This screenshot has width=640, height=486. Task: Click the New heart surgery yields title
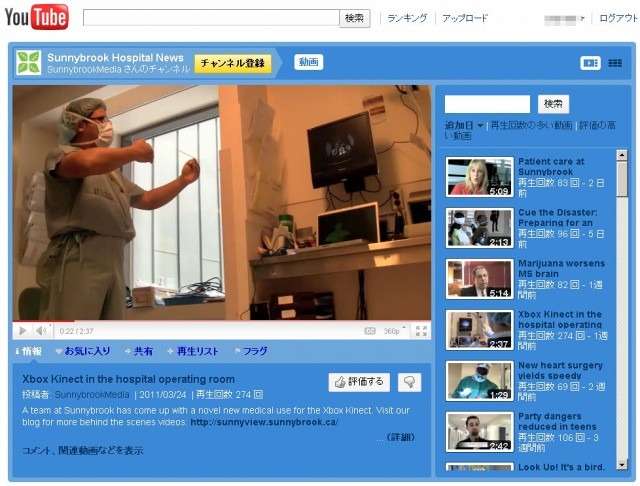[x=560, y=371]
